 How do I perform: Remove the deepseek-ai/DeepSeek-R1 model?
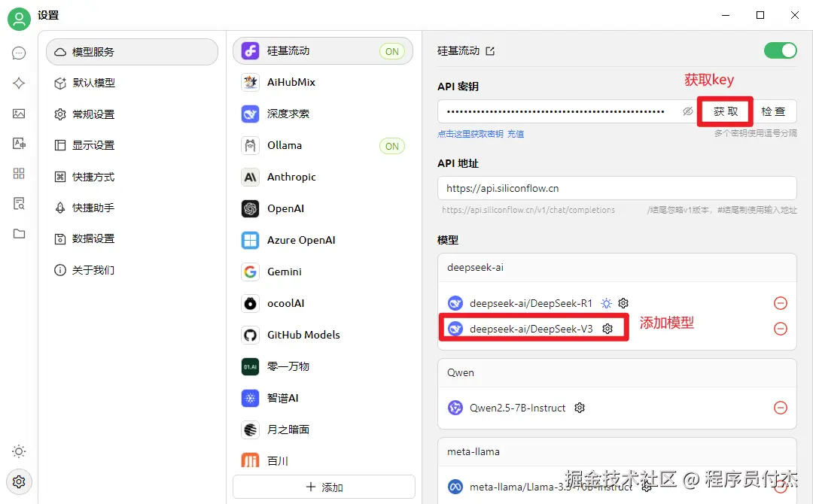click(781, 303)
